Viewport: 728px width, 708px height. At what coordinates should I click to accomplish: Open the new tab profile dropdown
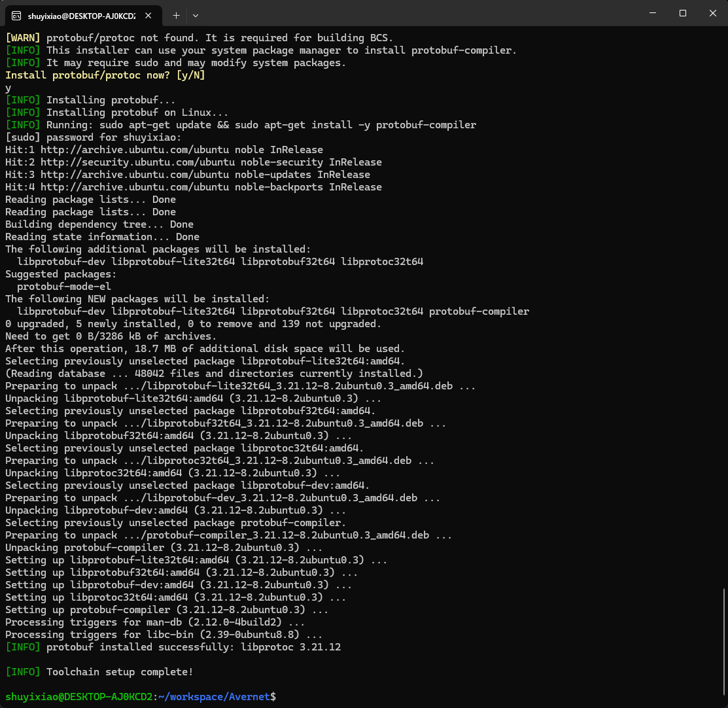196,16
